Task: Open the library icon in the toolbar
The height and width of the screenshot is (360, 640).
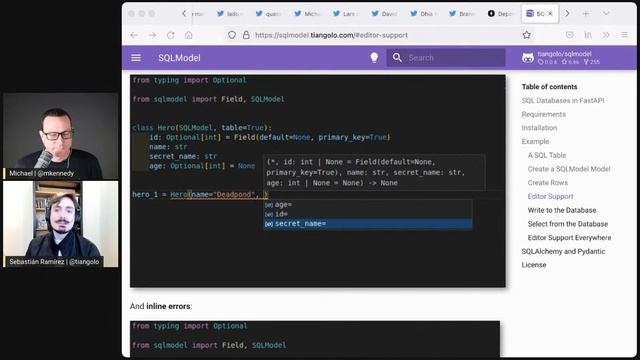Action: click(588, 35)
